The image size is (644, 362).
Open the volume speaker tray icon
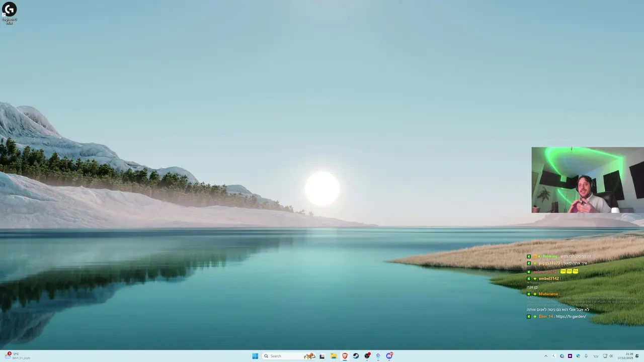tap(611, 356)
